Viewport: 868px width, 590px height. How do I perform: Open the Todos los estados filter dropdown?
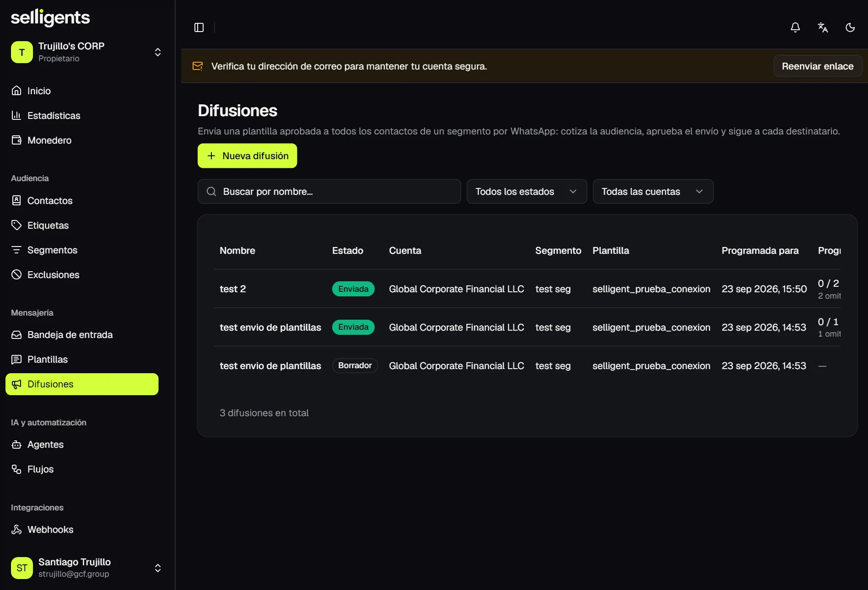pyautogui.click(x=527, y=192)
